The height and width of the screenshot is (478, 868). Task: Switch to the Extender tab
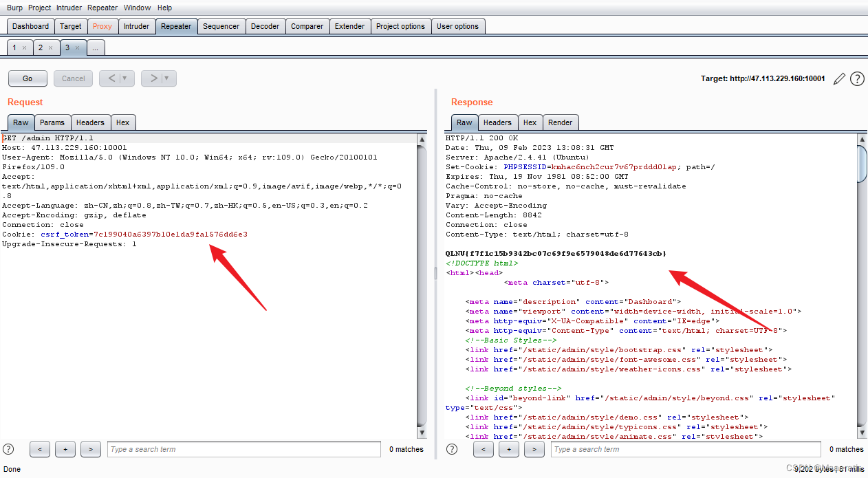point(349,26)
